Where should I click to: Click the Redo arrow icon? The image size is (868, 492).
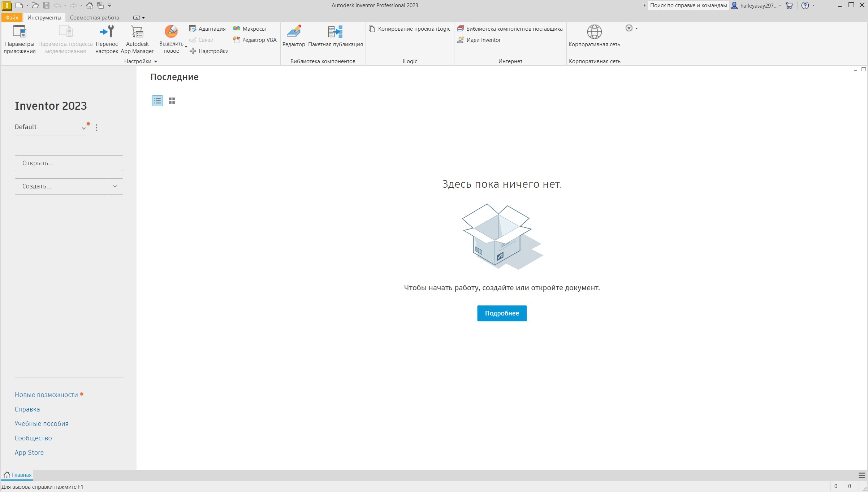[x=73, y=5]
